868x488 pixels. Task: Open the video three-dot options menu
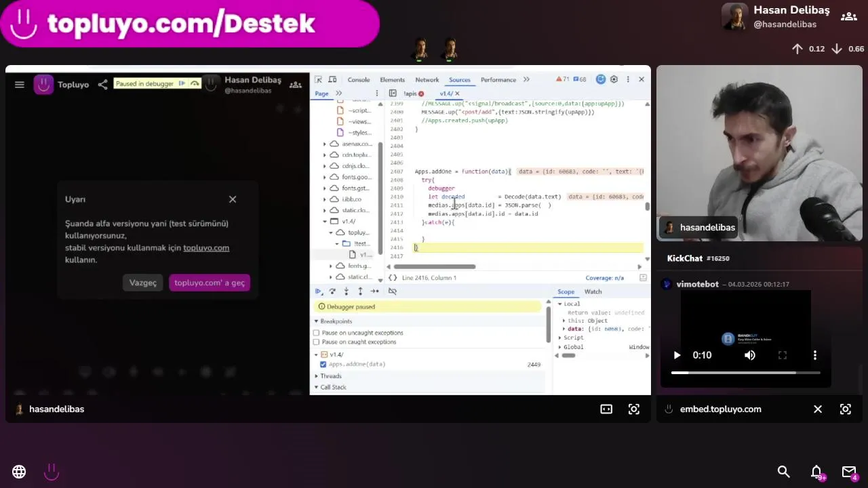click(815, 355)
